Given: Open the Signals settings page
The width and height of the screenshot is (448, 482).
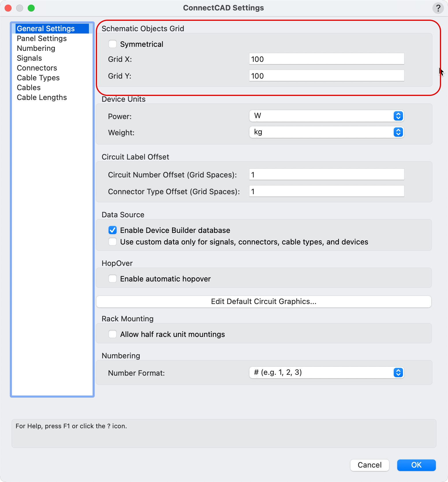Looking at the screenshot, I should (29, 58).
